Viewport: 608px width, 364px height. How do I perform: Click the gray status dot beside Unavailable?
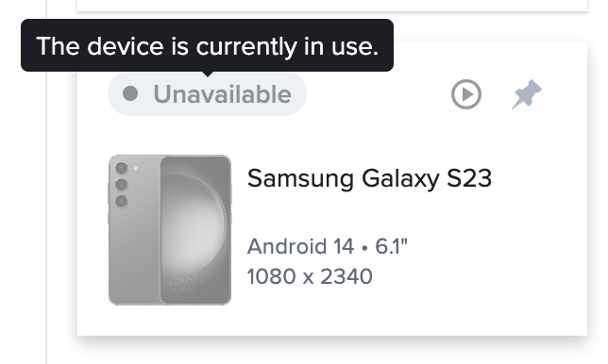point(130,93)
